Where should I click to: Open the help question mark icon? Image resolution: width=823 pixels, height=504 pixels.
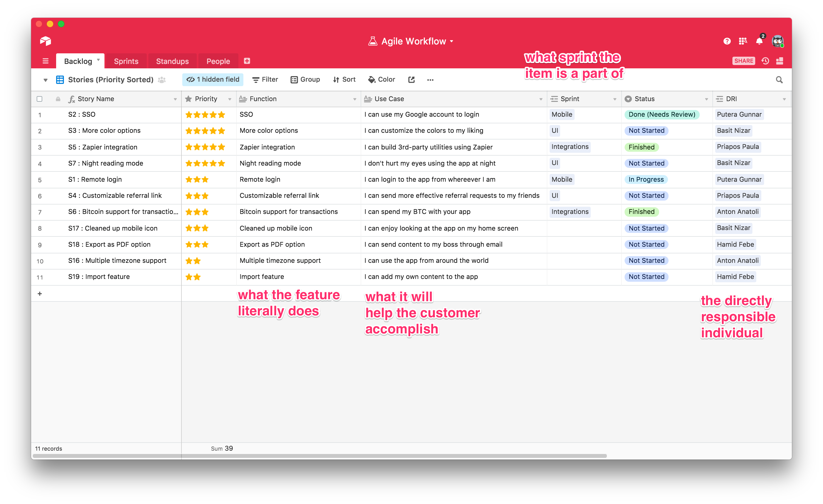[727, 41]
